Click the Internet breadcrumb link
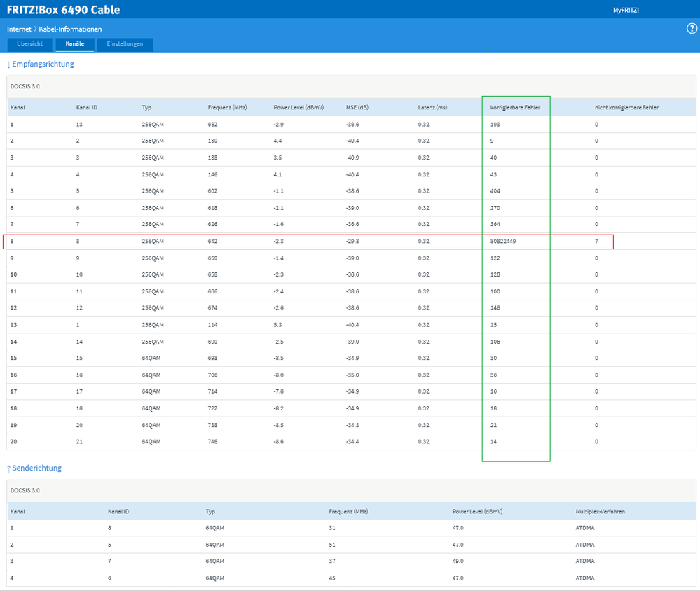Screen dimensions: 700x591 (19, 29)
